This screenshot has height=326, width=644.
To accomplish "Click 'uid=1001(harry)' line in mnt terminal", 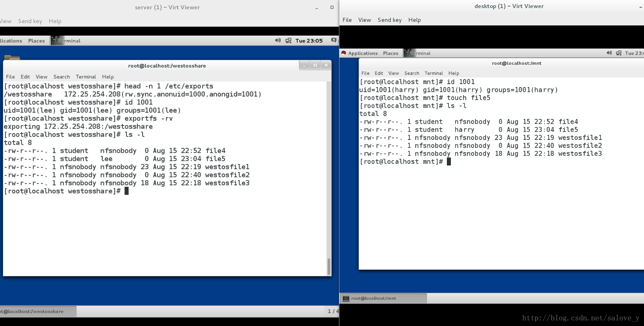I will (459, 90).
